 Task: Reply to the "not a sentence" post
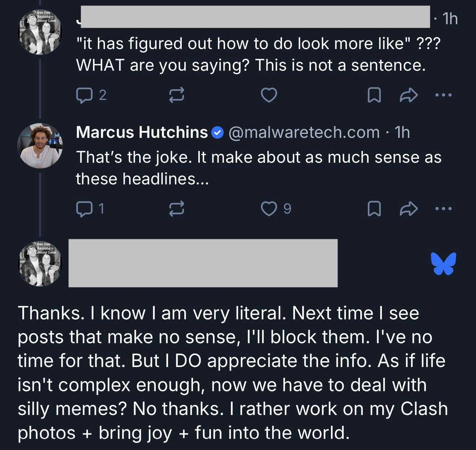84,95
